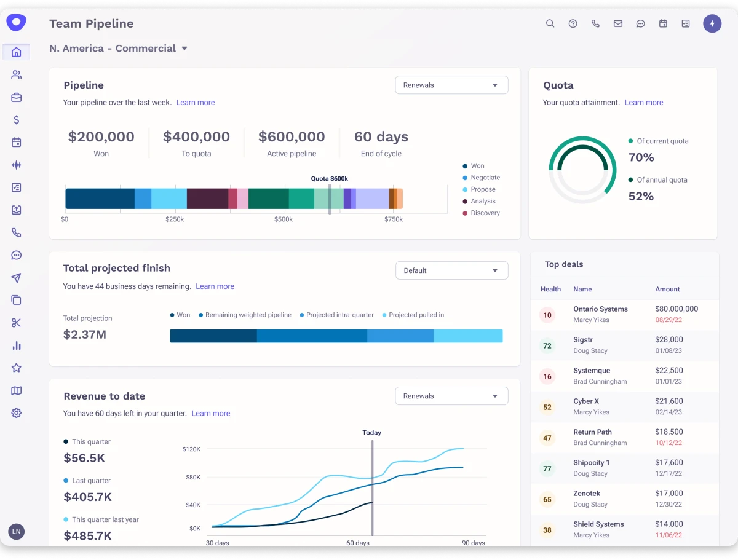
Task: Open the copy Templates icon in sidebar
Action: 17,300
